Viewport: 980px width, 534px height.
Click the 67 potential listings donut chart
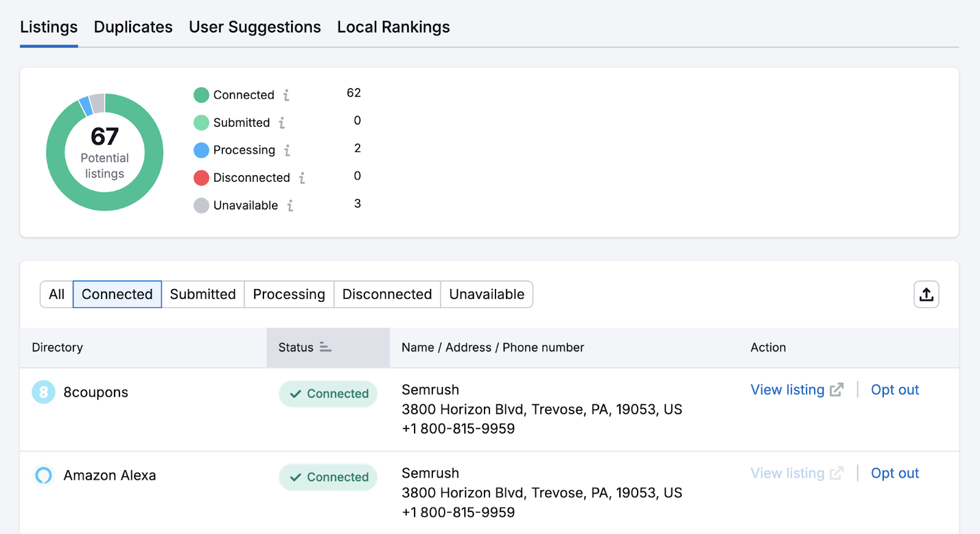coord(105,152)
